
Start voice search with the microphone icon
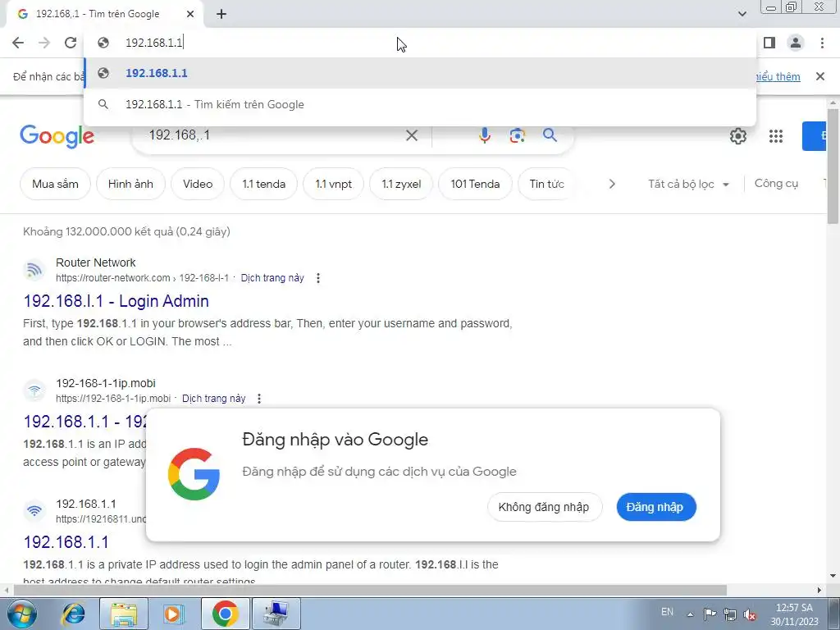pyautogui.click(x=484, y=135)
